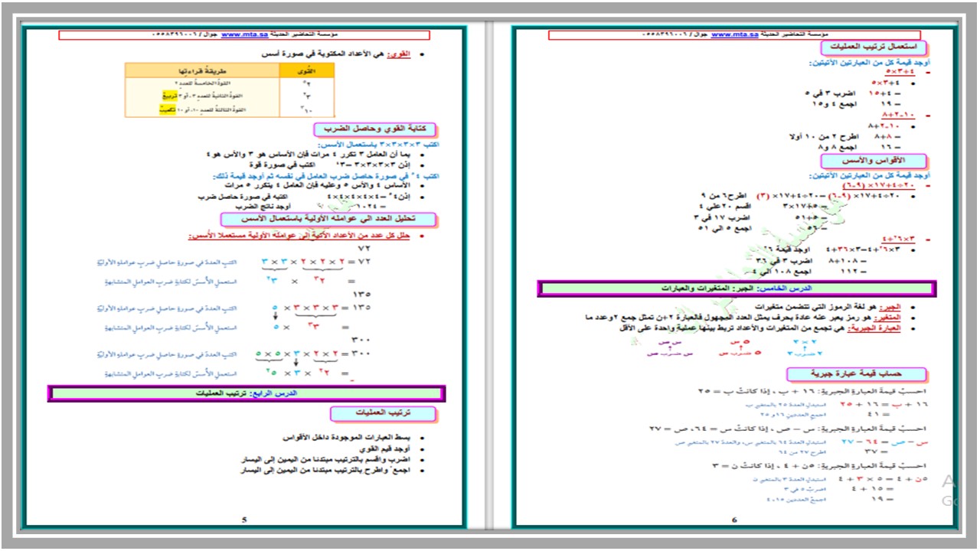The width and height of the screenshot is (980, 551).
Task: Click the heading 'الأقواس والأسس'
Action: 874,161
